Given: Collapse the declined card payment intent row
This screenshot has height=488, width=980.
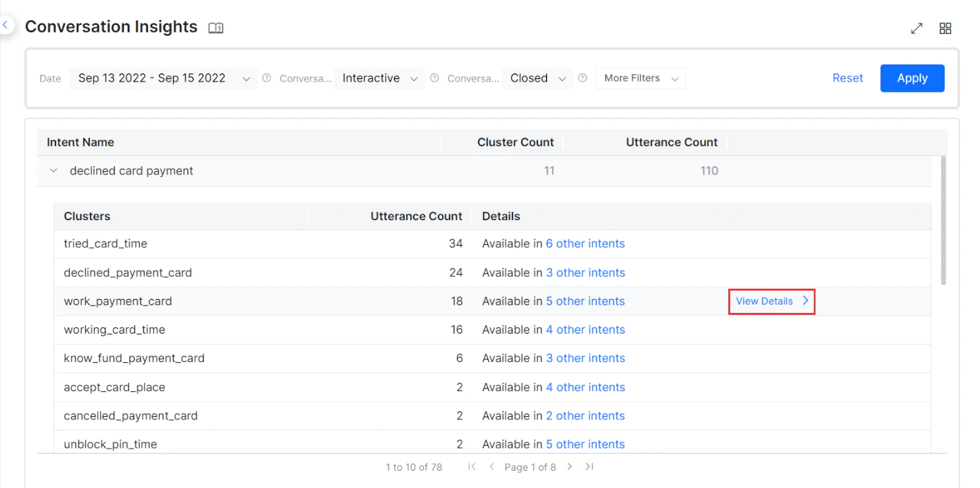Looking at the screenshot, I should 53,170.
